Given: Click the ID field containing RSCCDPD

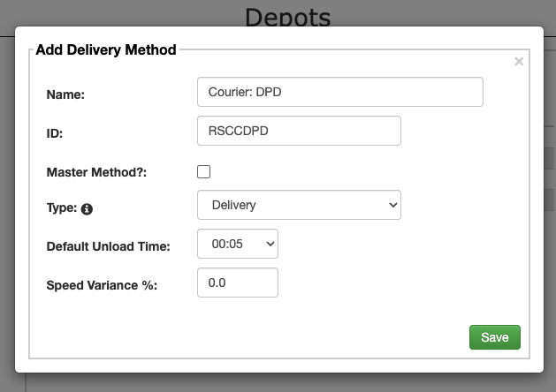Looking at the screenshot, I should [299, 131].
